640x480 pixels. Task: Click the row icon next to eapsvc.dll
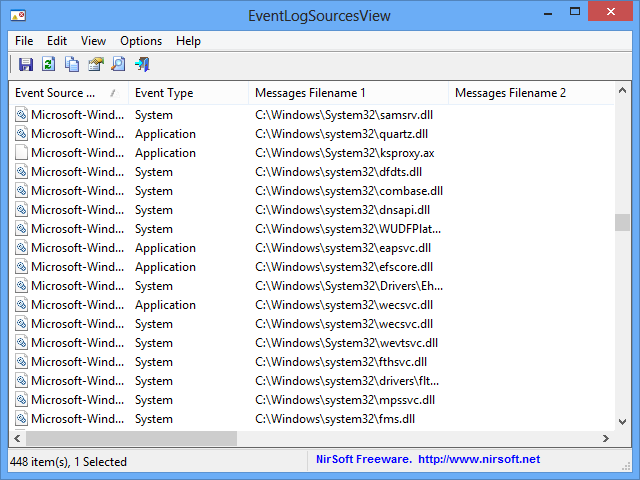21,248
